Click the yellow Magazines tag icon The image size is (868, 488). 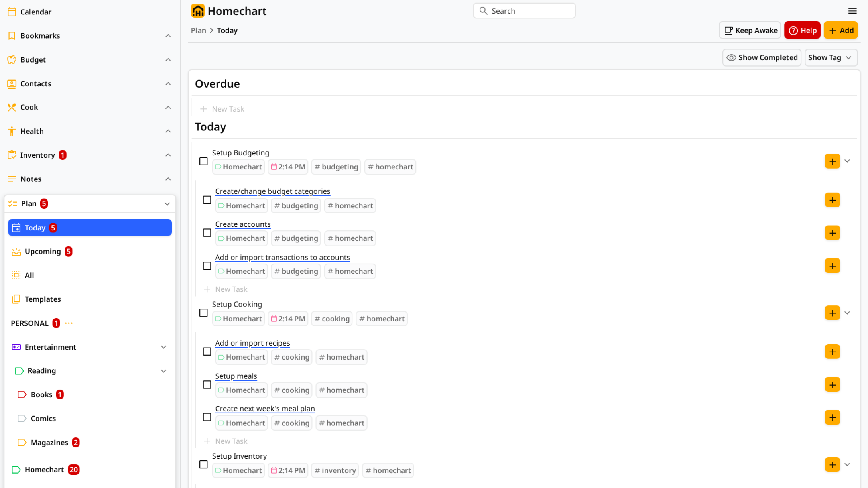tap(22, 442)
